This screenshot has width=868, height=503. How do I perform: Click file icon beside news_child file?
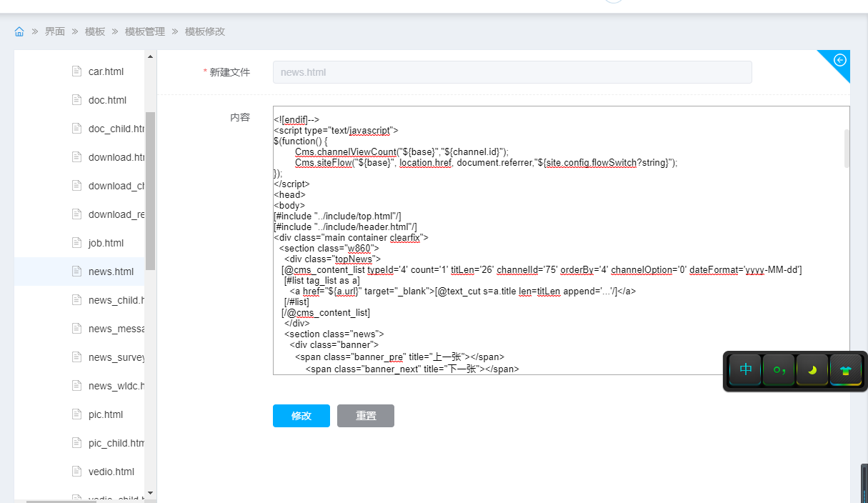pyautogui.click(x=76, y=300)
